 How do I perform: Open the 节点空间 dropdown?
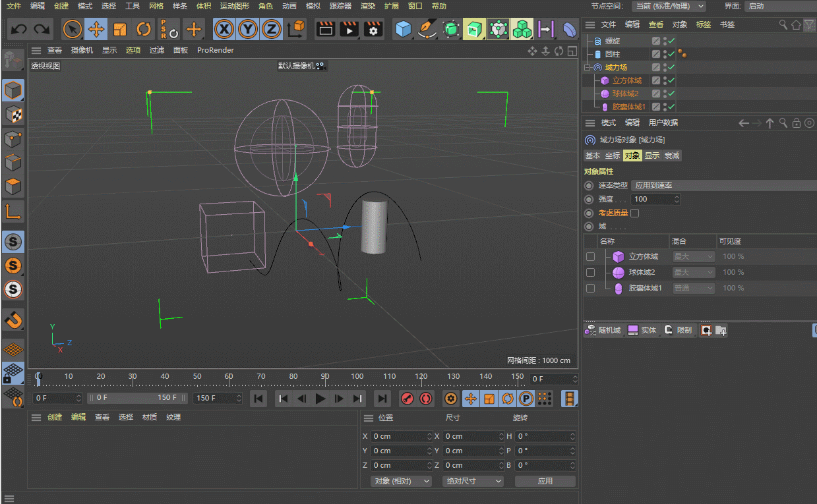[x=669, y=6]
